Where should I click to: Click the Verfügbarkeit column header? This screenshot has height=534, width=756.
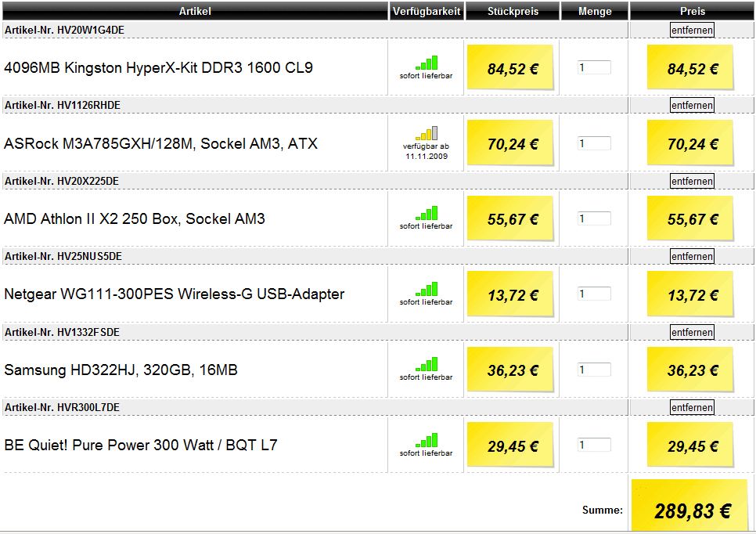click(427, 11)
